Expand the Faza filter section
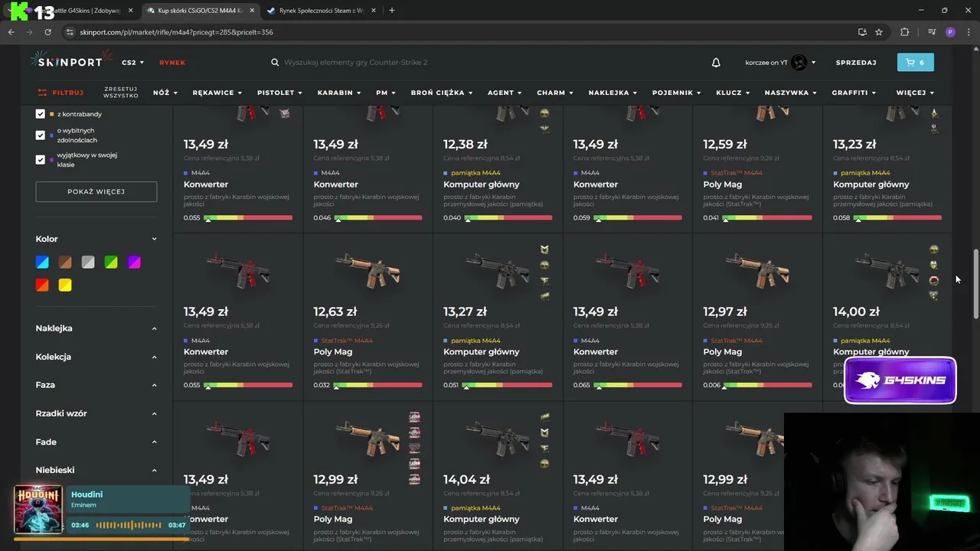This screenshot has width=980, height=551. click(x=154, y=385)
